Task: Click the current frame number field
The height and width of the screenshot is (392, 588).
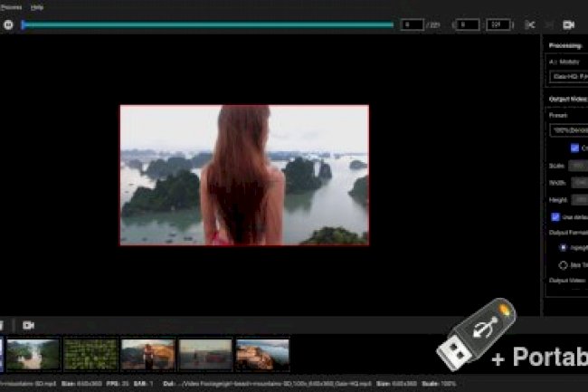Action: [x=412, y=24]
